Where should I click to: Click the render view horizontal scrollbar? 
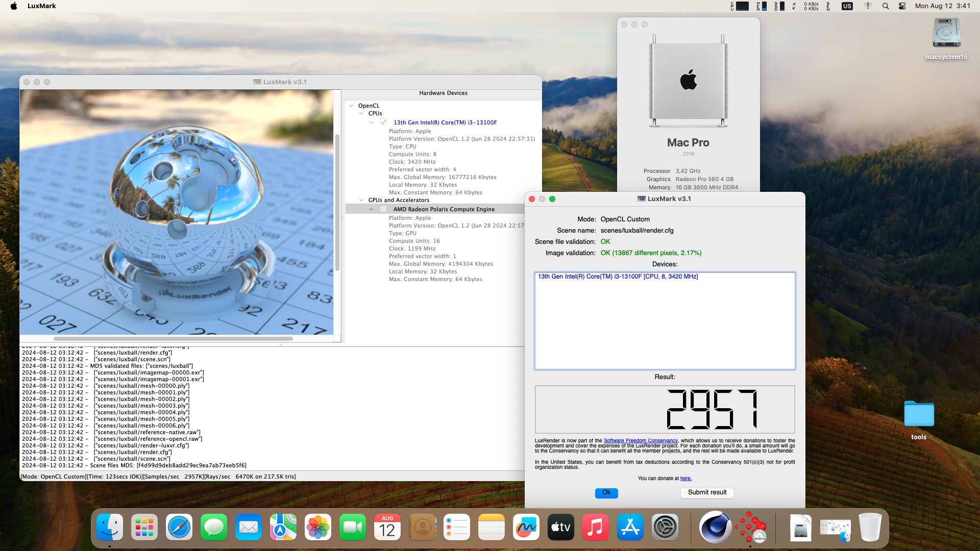(174, 339)
